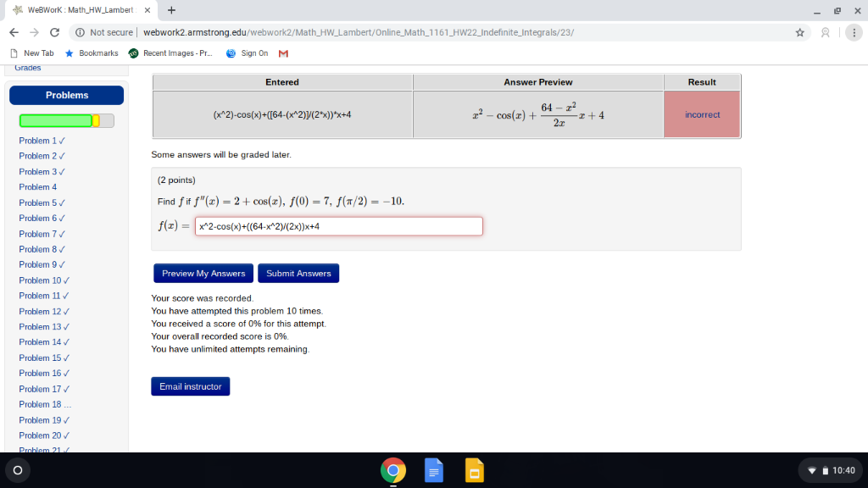Bookmark the page using the star icon
This screenshot has height=488, width=868.
(x=798, y=32)
